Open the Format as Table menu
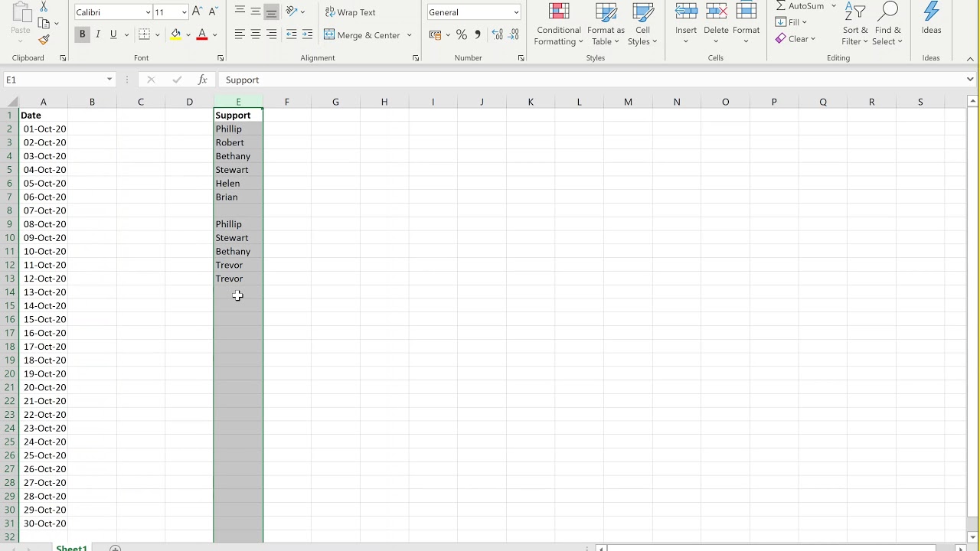The image size is (980, 551). (x=606, y=23)
